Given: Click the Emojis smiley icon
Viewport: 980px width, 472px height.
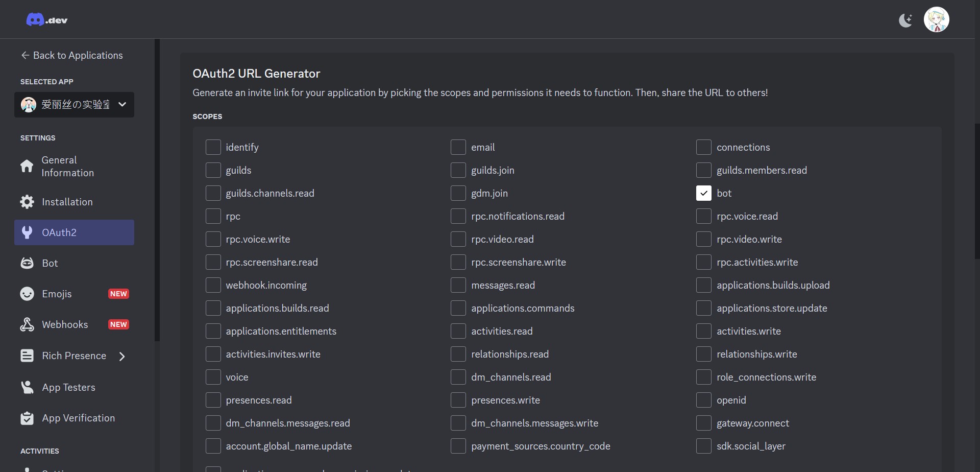Looking at the screenshot, I should tap(27, 294).
